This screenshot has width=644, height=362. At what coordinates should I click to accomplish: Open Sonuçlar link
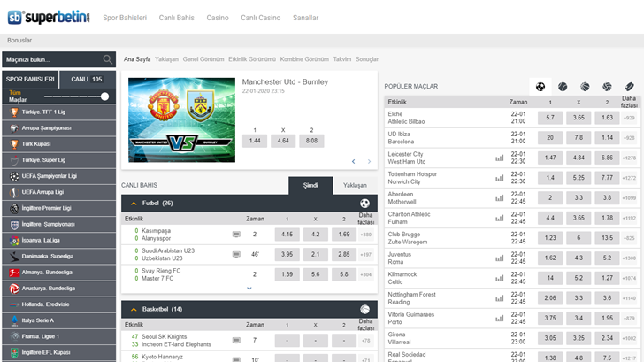click(367, 59)
